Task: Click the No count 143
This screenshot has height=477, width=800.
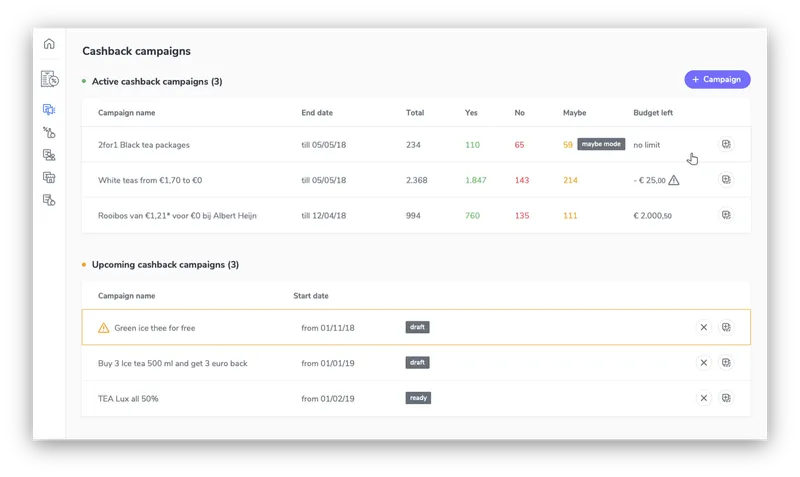Action: coord(521,180)
